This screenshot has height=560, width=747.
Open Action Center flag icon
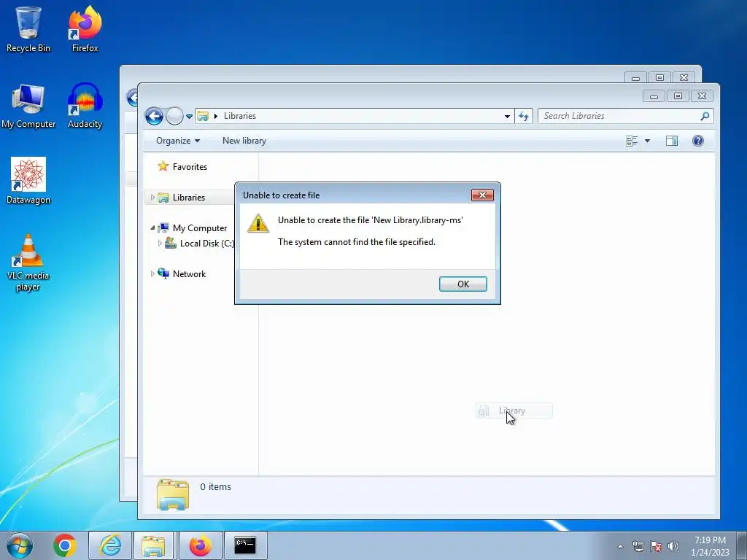coord(656,546)
